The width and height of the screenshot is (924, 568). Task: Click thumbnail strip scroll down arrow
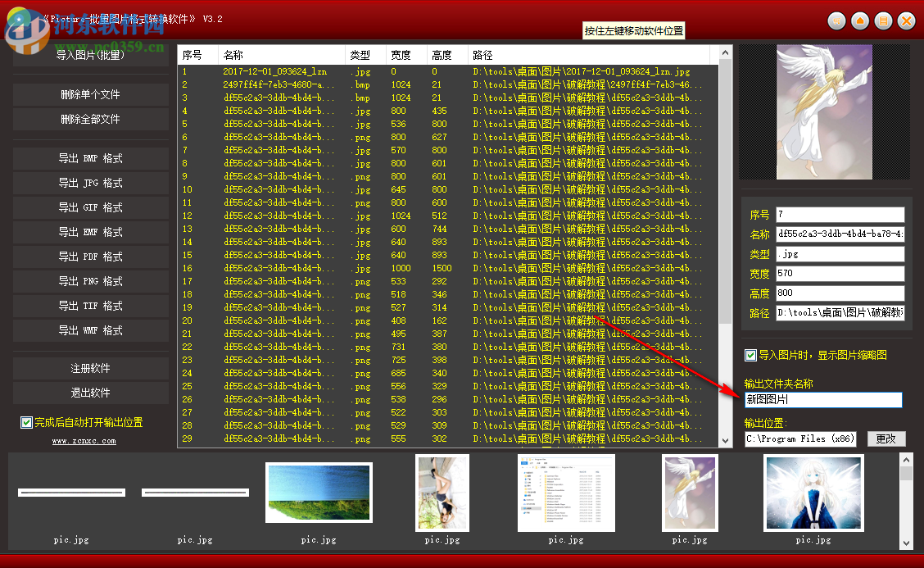click(x=906, y=543)
